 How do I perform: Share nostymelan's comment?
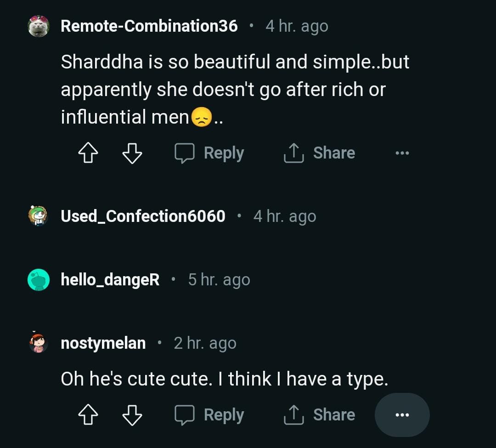coord(319,415)
